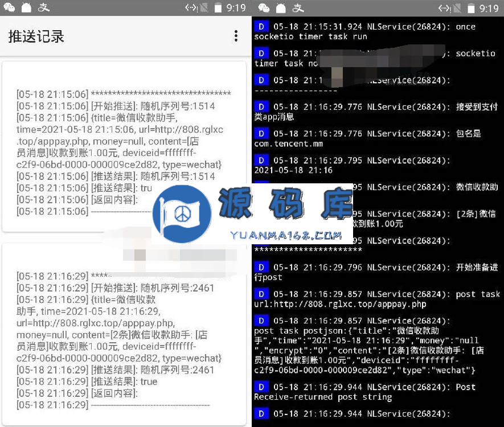Screen dimensions: 504x427
Task: Tap WeChat notification icon in NLService log screen status bar
Action: pos(264,8)
